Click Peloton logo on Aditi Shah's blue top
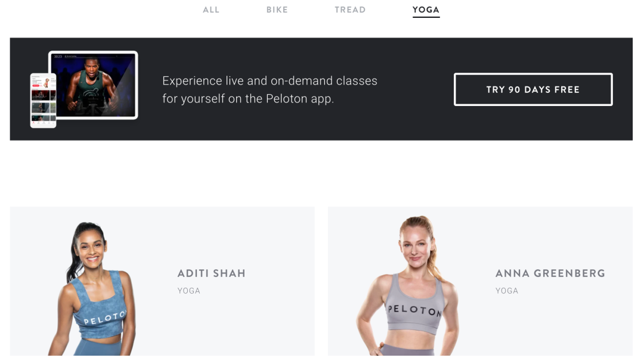This screenshot has width=644, height=361. 104,318
